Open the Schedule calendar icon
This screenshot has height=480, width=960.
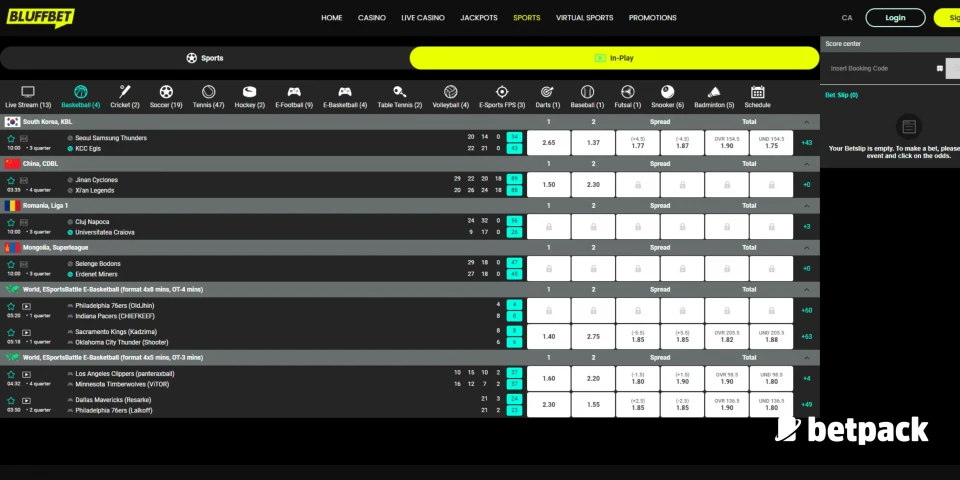tap(757, 92)
